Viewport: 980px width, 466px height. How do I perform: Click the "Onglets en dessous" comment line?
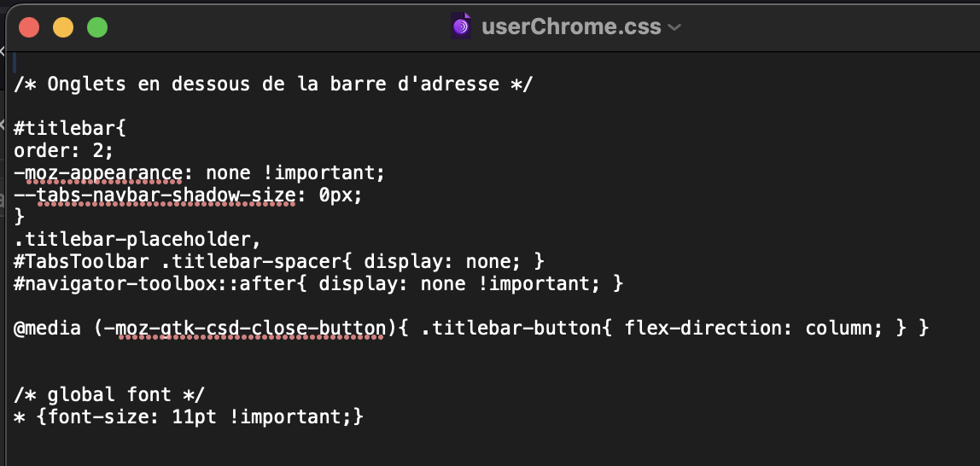click(273, 84)
